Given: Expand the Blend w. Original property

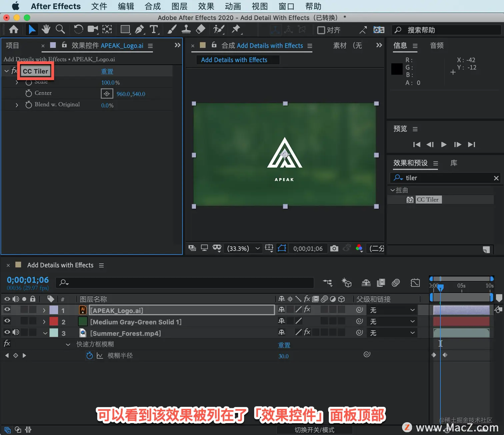Looking at the screenshot, I should 17,105.
